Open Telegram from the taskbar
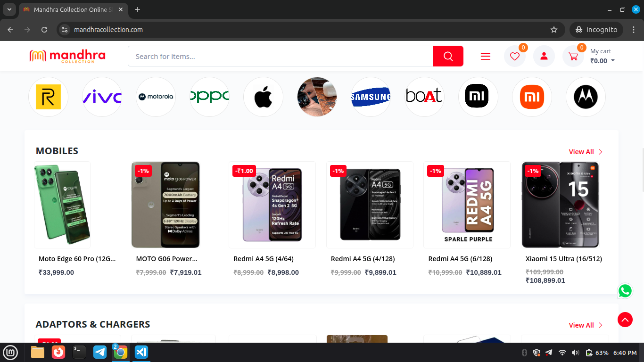The height and width of the screenshot is (362, 644). tap(100, 352)
